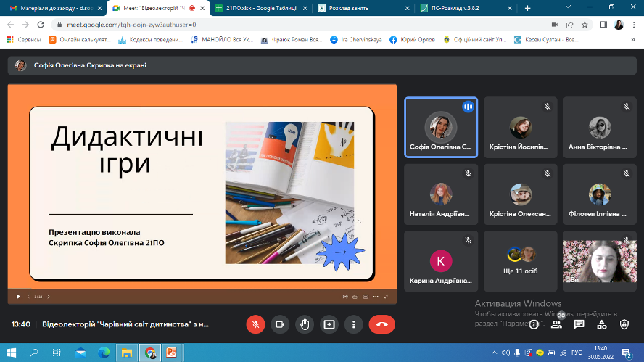This screenshot has height=362, width=644.
Task: Open host controls shield icon
Action: click(x=624, y=324)
